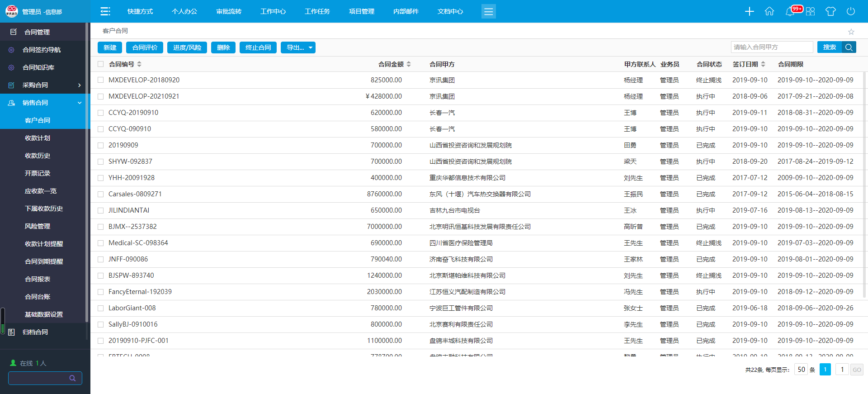Click the magnifier search icon button
Screen dimensions: 868x394
[x=849, y=47]
